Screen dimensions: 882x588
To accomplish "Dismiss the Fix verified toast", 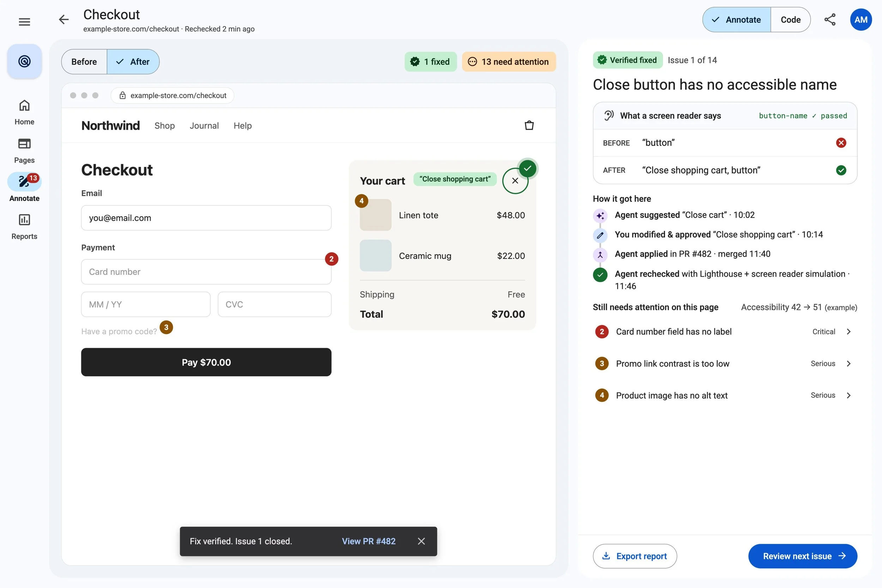I will tap(421, 541).
